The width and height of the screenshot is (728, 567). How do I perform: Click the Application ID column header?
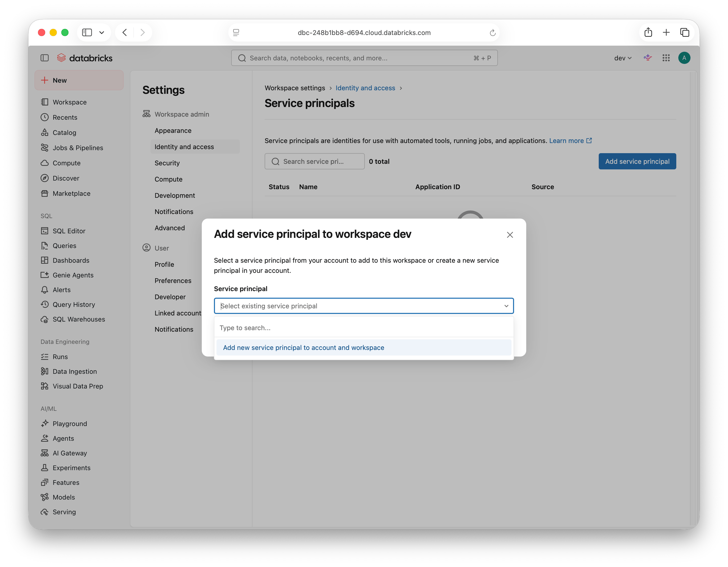coord(437,187)
